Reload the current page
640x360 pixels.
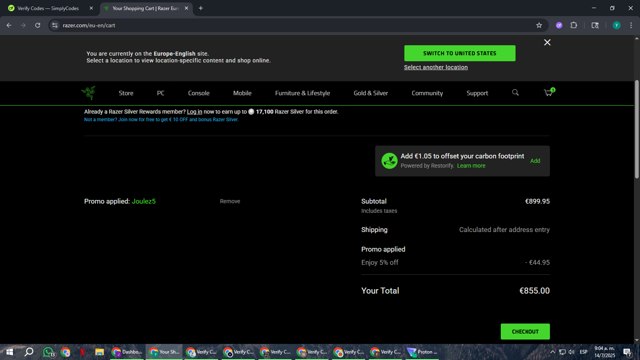pyautogui.click(x=38, y=25)
